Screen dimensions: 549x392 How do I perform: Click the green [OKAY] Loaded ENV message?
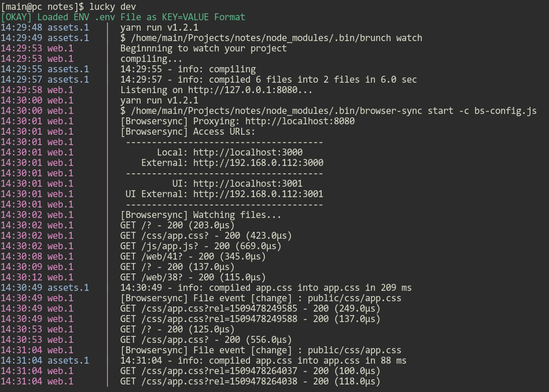pyautogui.click(x=123, y=17)
